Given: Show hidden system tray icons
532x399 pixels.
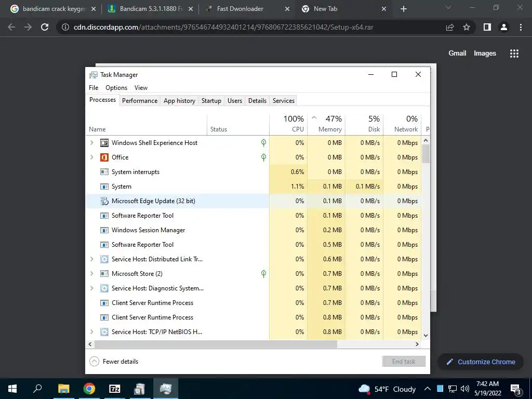Looking at the screenshot, I should tap(428, 389).
